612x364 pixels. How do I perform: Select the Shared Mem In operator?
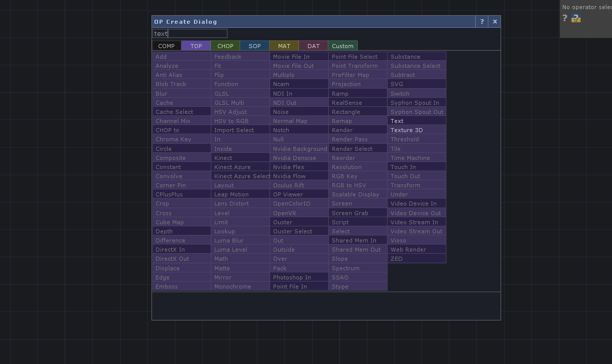click(x=358, y=240)
